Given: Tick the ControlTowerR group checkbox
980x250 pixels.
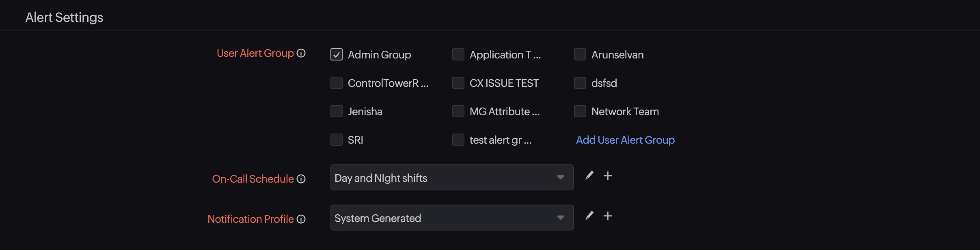Looking at the screenshot, I should click(x=337, y=83).
